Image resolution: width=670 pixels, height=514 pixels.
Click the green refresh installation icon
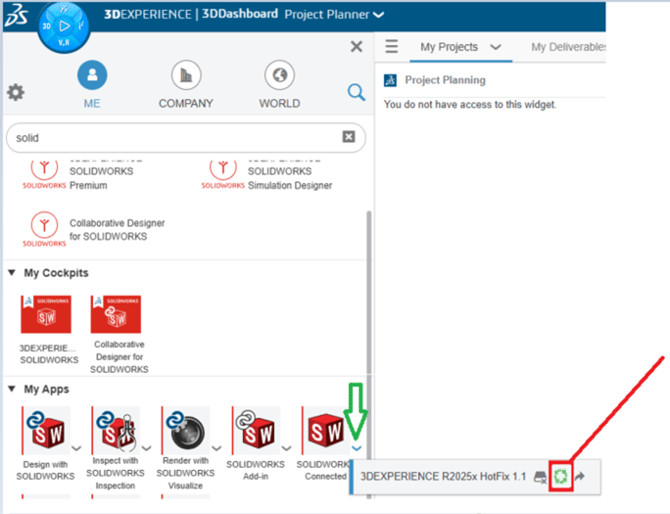[561, 476]
